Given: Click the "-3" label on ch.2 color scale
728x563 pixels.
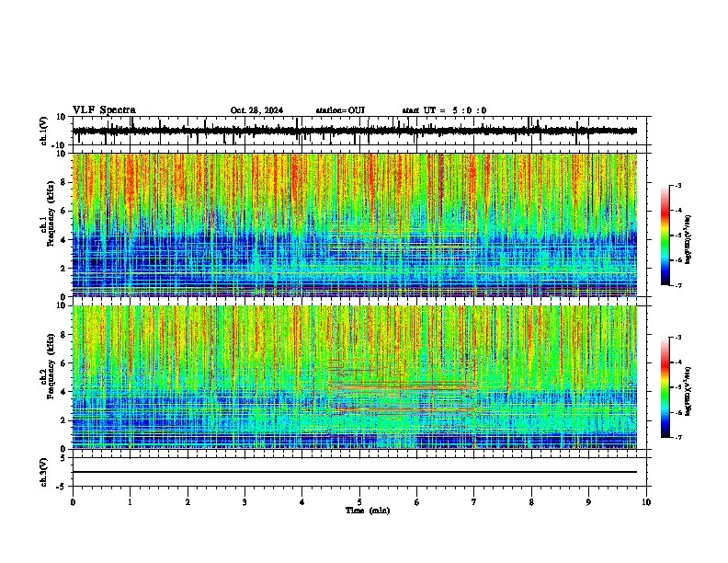Looking at the screenshot, I should [678, 338].
